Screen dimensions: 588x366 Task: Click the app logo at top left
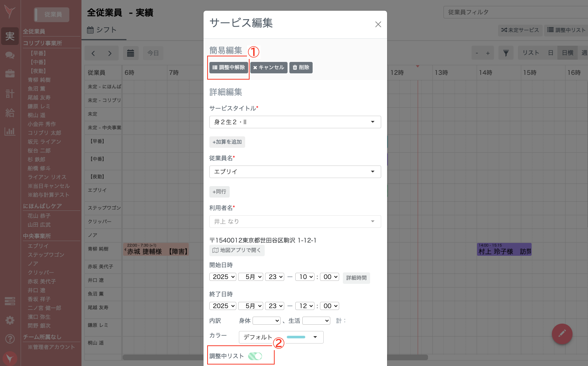(x=10, y=12)
